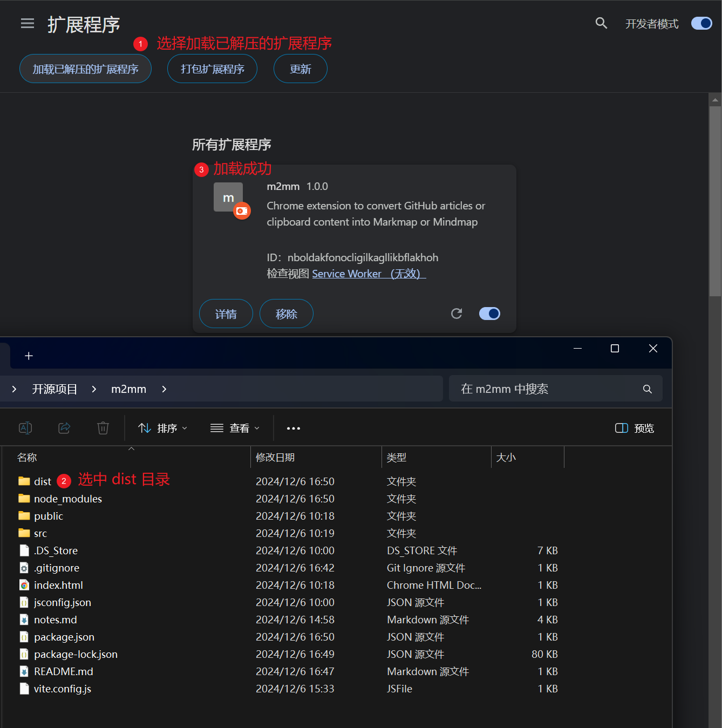Open the extensions hamburger menu
This screenshot has width=722, height=728.
click(28, 23)
